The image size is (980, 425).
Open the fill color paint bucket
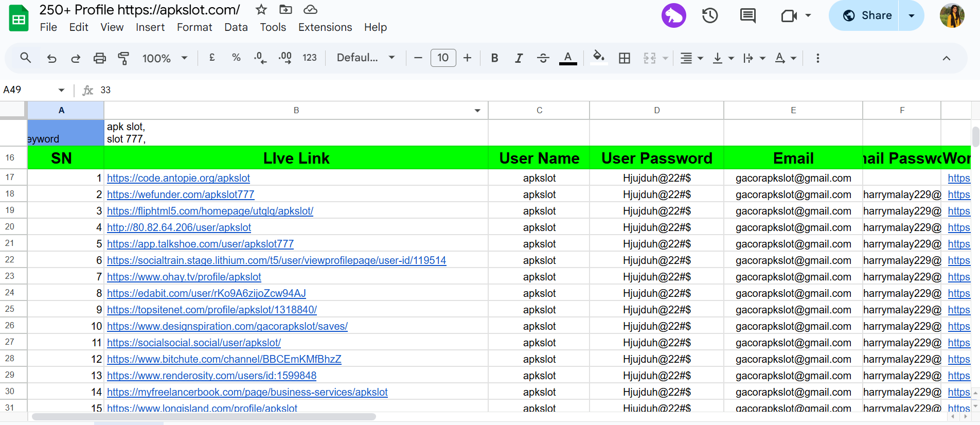598,58
